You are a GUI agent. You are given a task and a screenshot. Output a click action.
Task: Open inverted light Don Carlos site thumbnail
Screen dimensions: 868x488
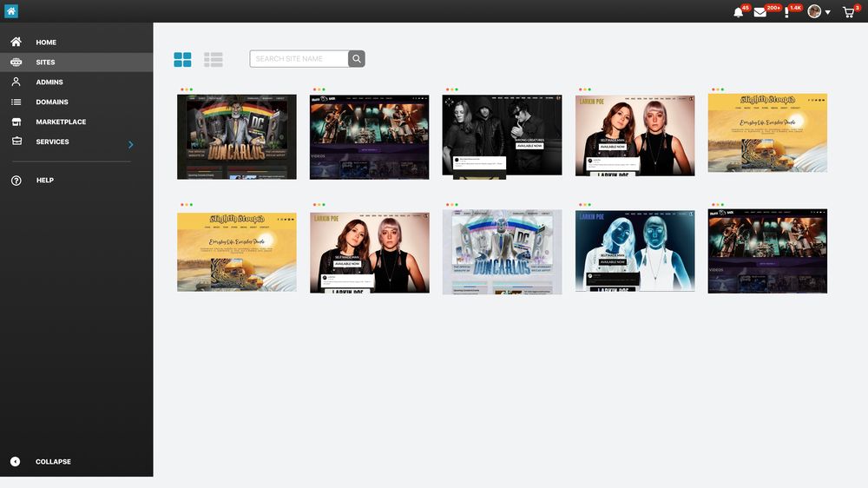tap(502, 252)
